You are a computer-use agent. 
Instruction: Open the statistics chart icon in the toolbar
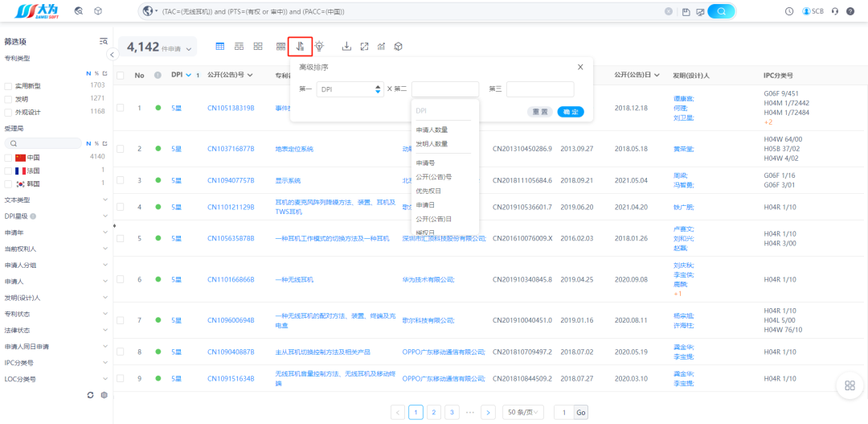point(381,47)
